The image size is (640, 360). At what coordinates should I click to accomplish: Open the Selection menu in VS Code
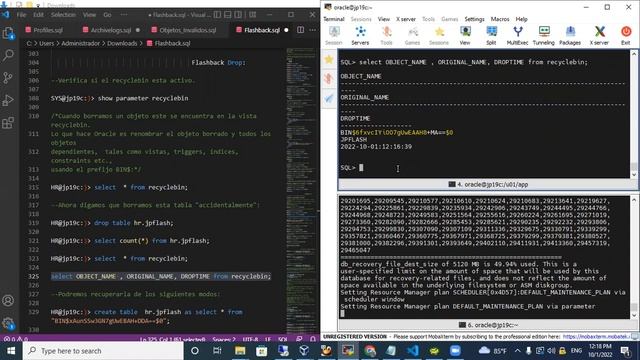(x=63, y=15)
